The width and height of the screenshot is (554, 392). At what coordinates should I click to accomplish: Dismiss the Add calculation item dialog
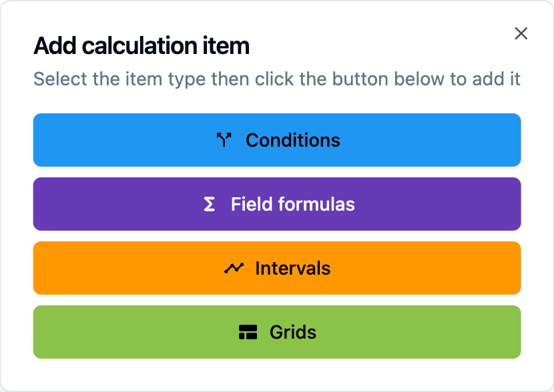tap(521, 33)
